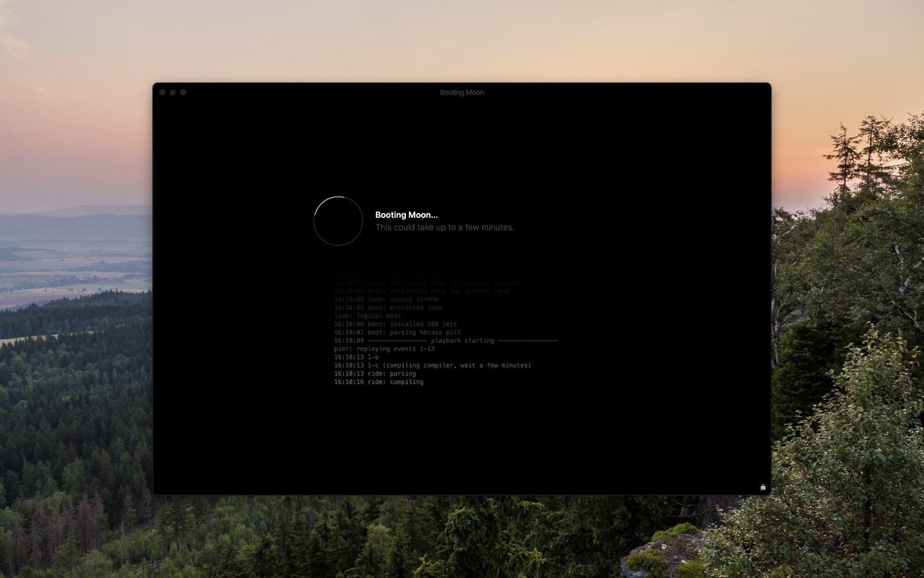
Task: Click the '1-b' log entry
Action: pos(356,357)
